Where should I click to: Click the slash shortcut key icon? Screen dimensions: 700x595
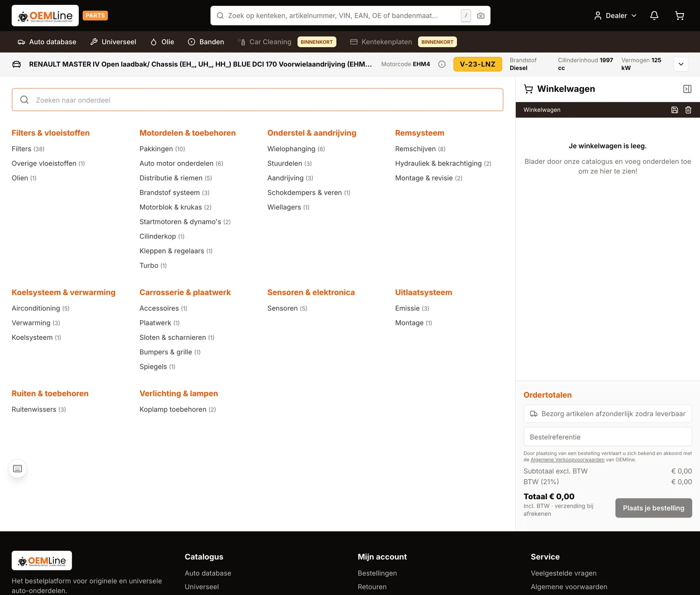pos(466,16)
